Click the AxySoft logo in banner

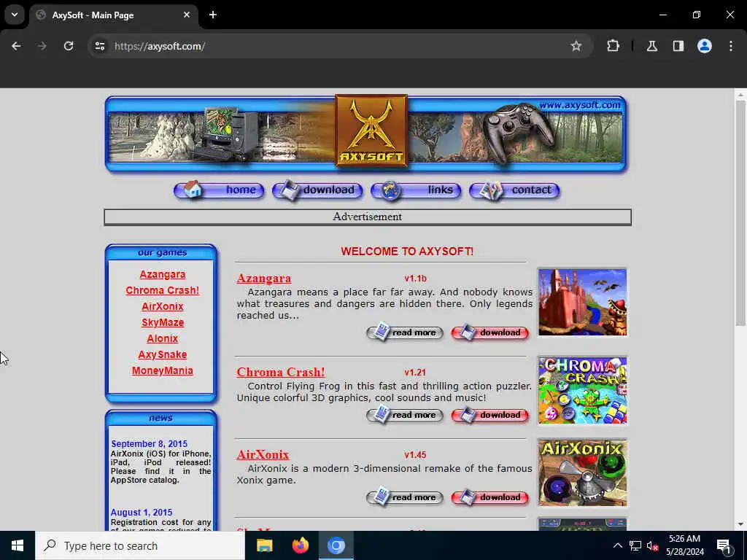(371, 131)
